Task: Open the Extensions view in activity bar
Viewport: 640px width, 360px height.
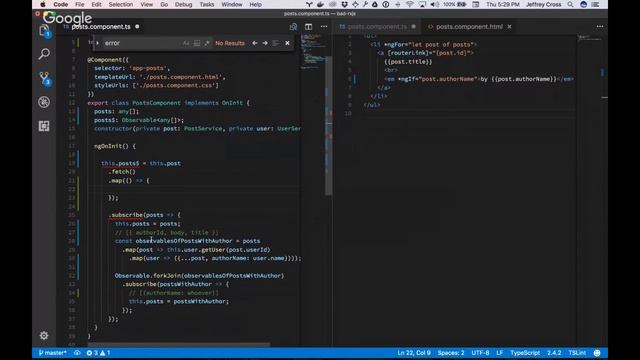Action: coord(44,126)
